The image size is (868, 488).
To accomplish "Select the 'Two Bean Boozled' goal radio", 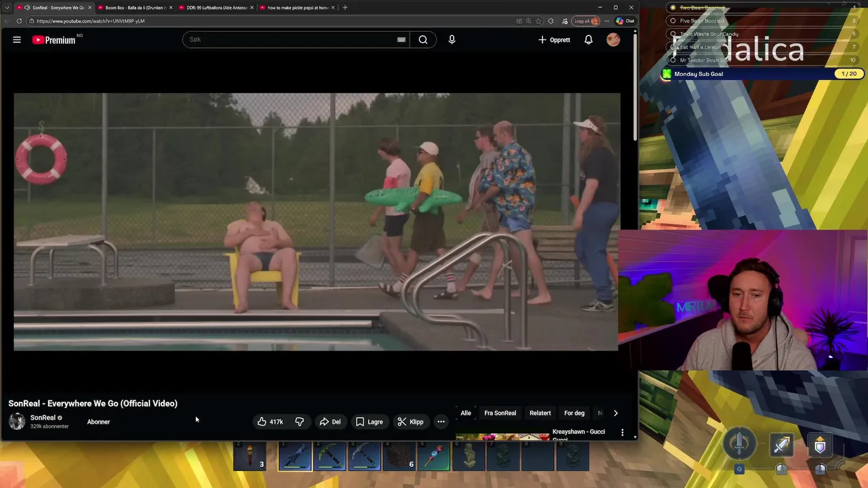I will 673,7.
